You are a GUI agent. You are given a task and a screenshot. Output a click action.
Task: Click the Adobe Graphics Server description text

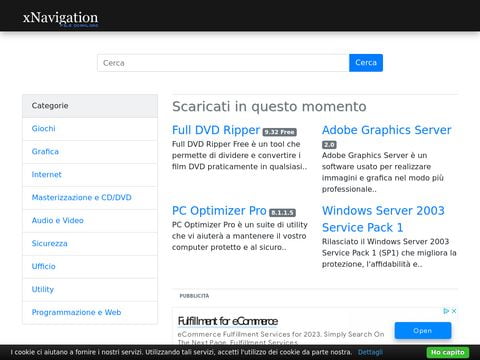pos(383,172)
